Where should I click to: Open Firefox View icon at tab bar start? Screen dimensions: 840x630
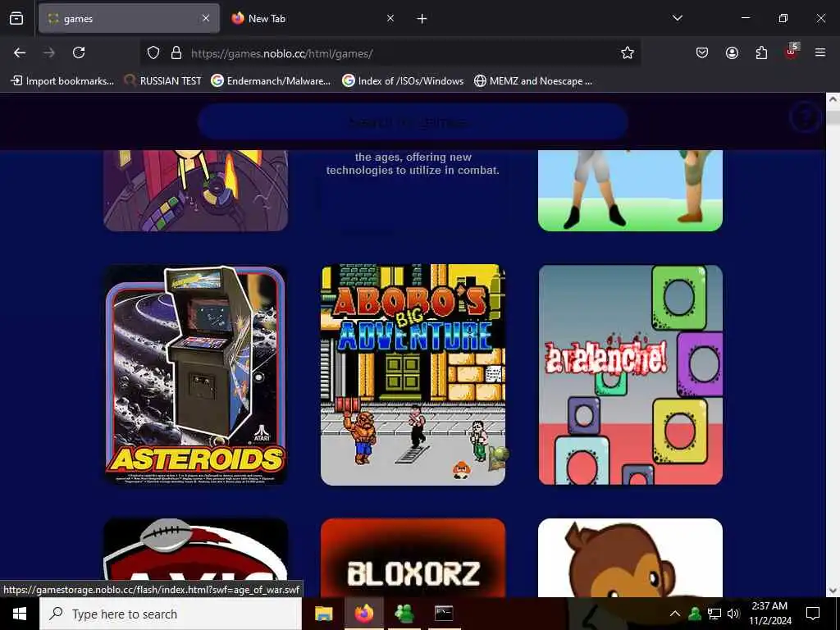[16, 19]
